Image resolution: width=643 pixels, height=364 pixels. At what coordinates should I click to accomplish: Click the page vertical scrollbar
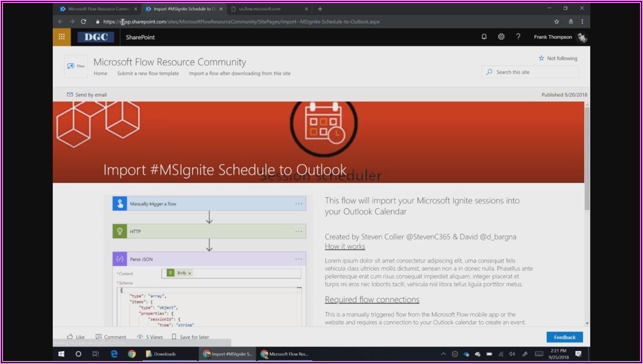[587, 159]
